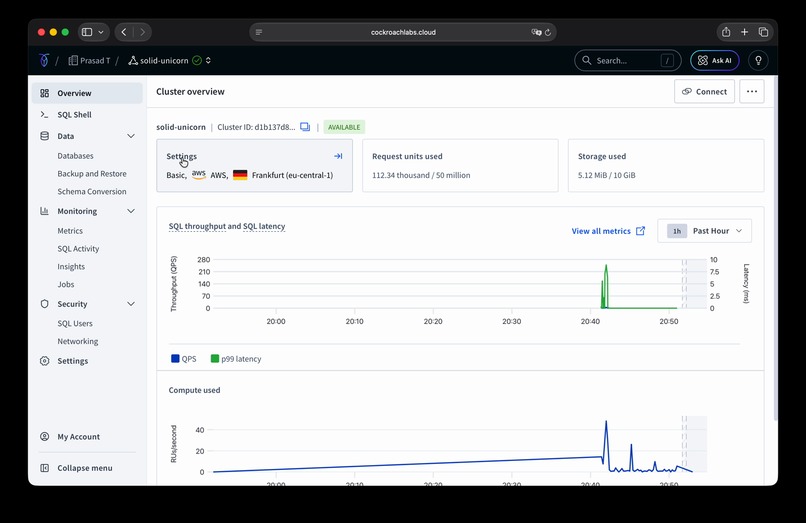Click the Monitoring chart icon
This screenshot has width=806, height=523.
click(x=44, y=211)
